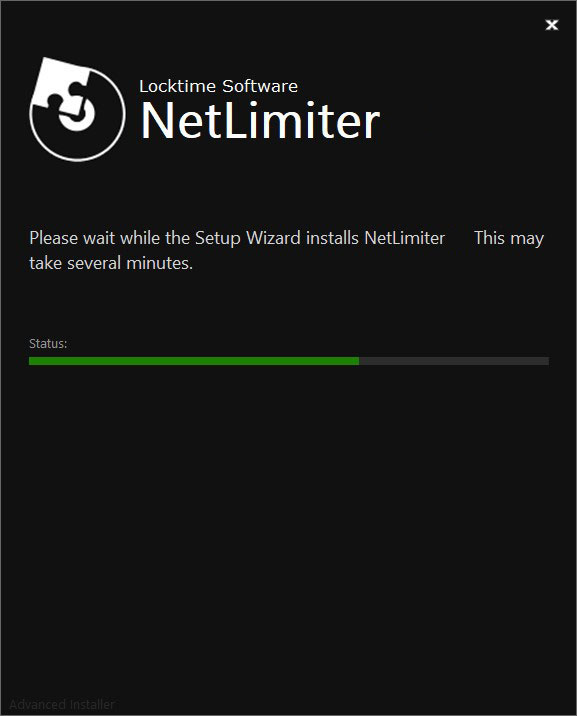Image resolution: width=577 pixels, height=716 pixels.
Task: Click the 'take several minutes.' text line
Action: [x=111, y=263]
